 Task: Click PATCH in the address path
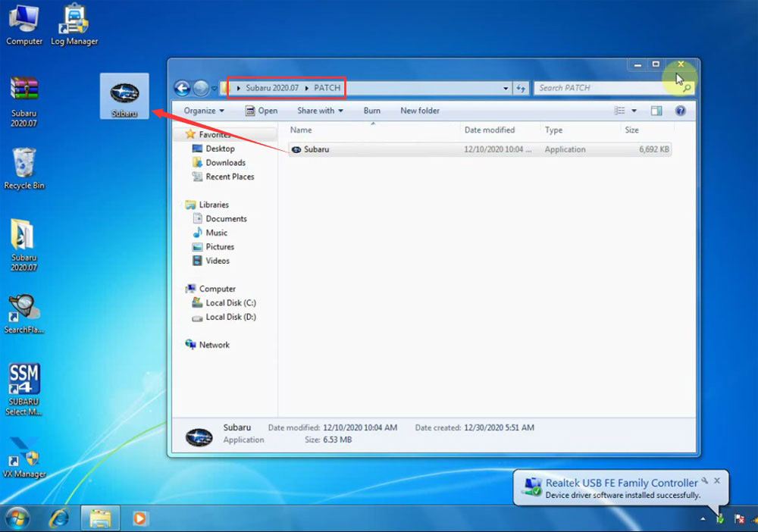(327, 88)
